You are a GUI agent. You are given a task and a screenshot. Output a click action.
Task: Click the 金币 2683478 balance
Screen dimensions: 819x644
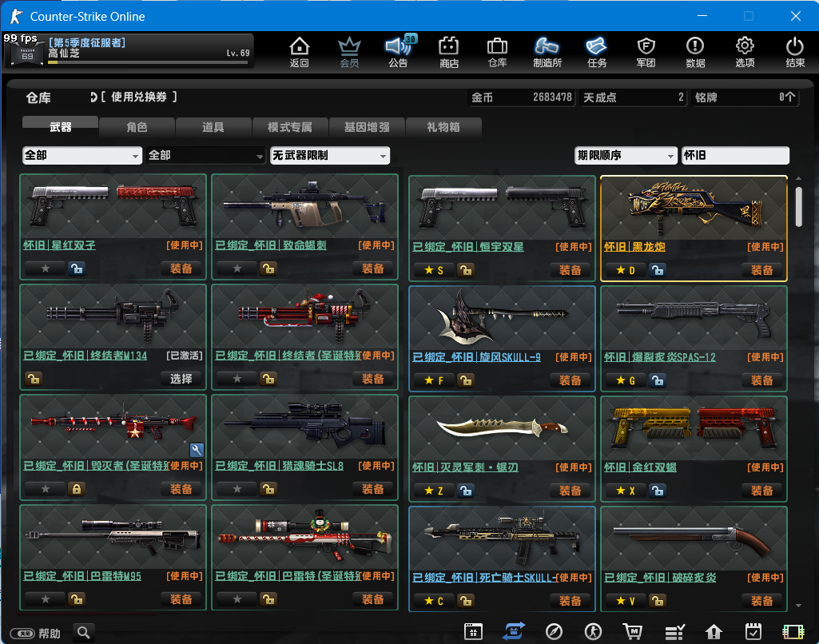[522, 97]
